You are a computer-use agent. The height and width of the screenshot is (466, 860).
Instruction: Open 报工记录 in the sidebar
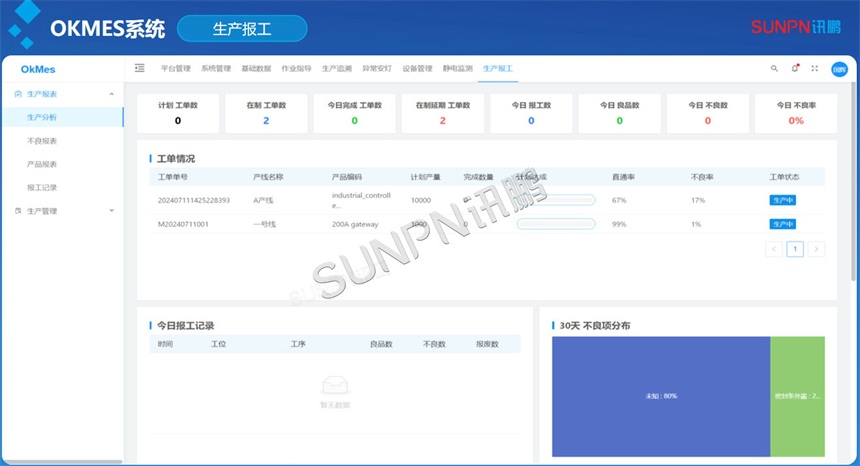pyautogui.click(x=42, y=187)
